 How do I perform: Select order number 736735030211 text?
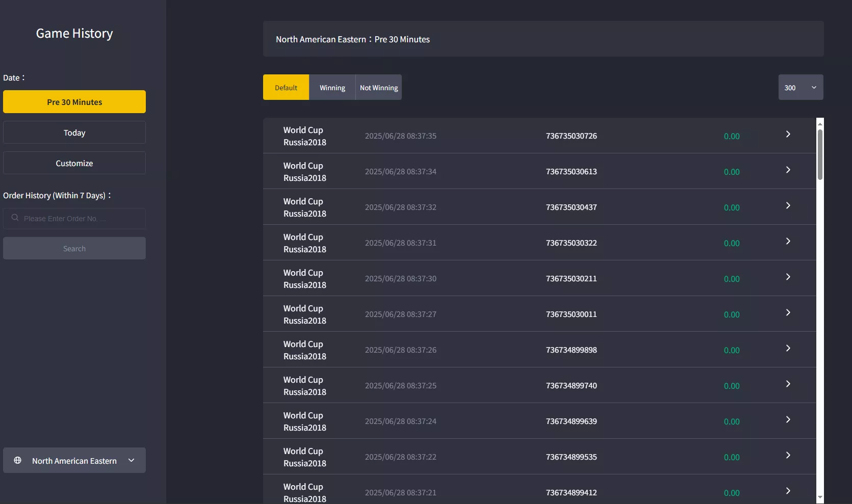click(571, 279)
